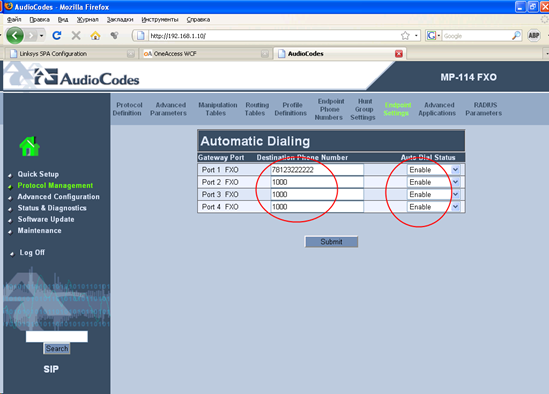
Task: Close the OneAccess WCF tab
Action: 265,54
